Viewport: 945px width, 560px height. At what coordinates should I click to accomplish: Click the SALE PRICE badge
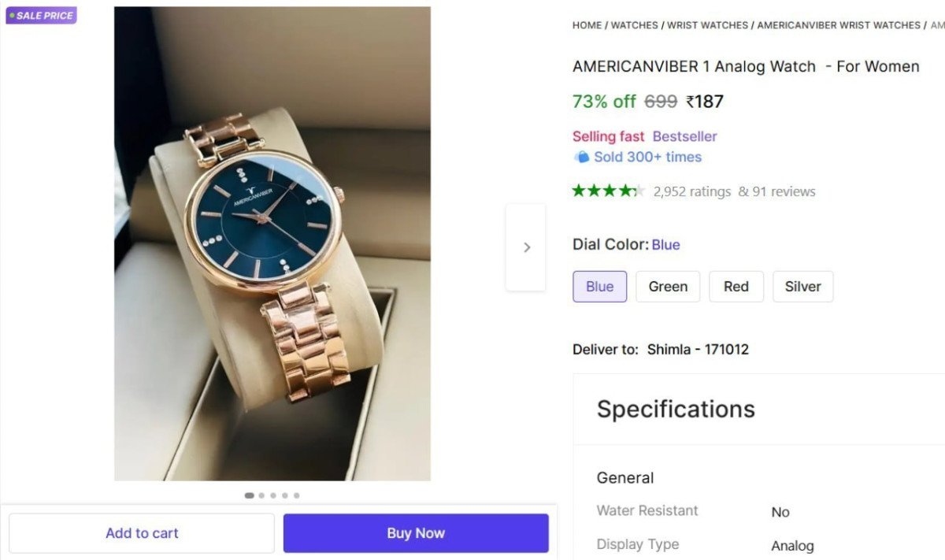[x=41, y=15]
